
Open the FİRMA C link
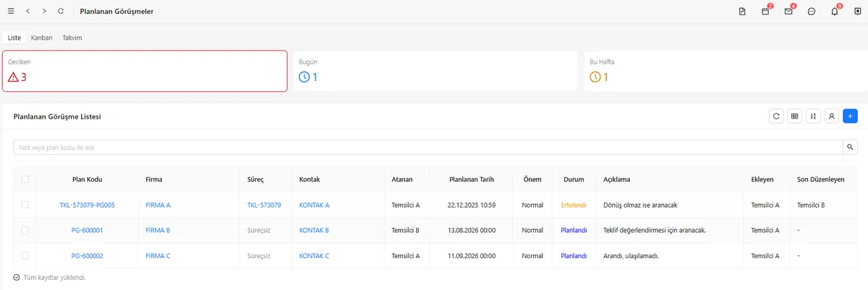tap(158, 256)
